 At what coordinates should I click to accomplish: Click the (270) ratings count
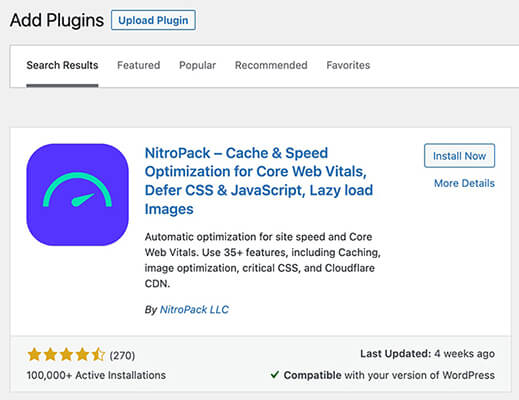pyautogui.click(x=122, y=355)
